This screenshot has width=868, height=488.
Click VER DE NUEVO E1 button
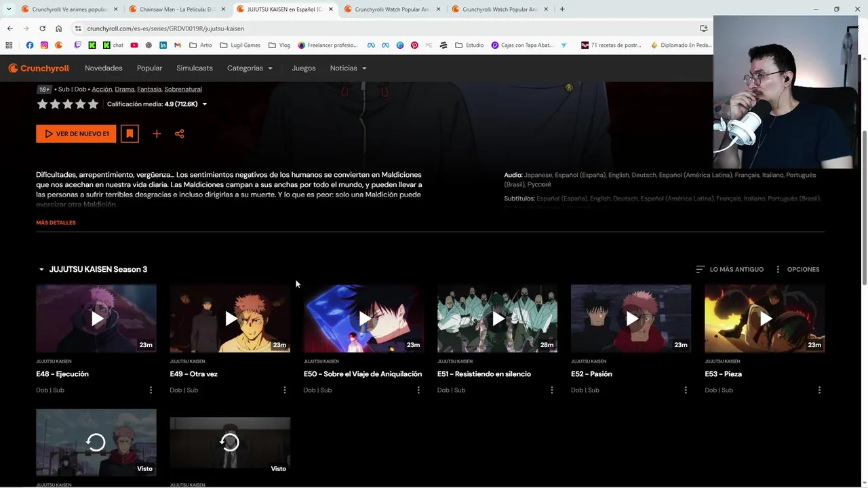coord(76,134)
